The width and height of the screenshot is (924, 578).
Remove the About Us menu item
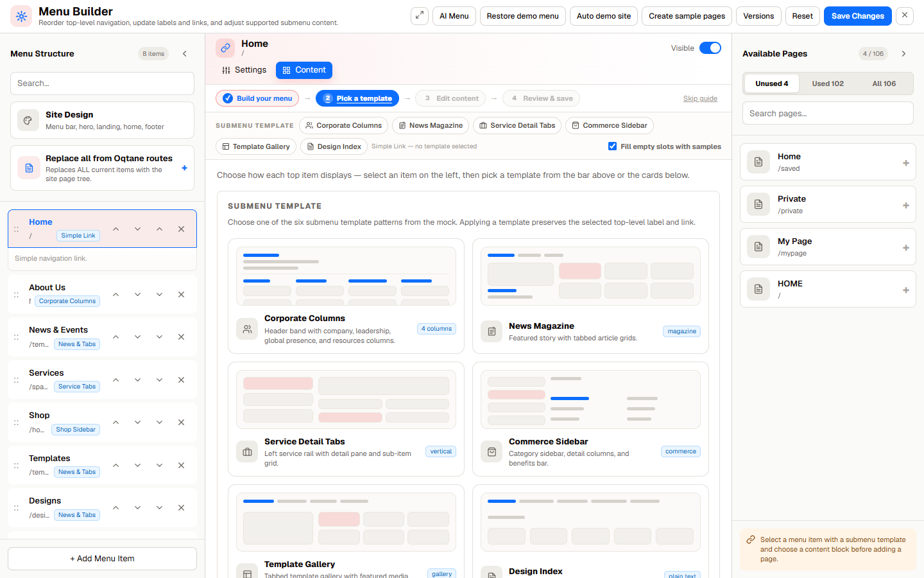click(x=181, y=295)
